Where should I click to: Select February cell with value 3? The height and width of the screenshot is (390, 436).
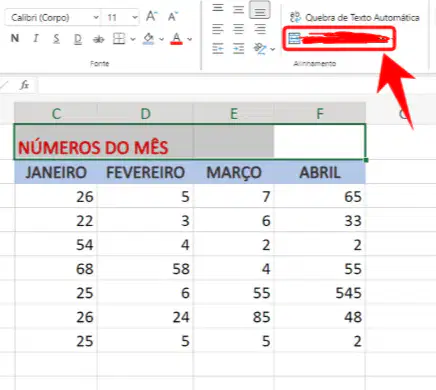pos(145,220)
